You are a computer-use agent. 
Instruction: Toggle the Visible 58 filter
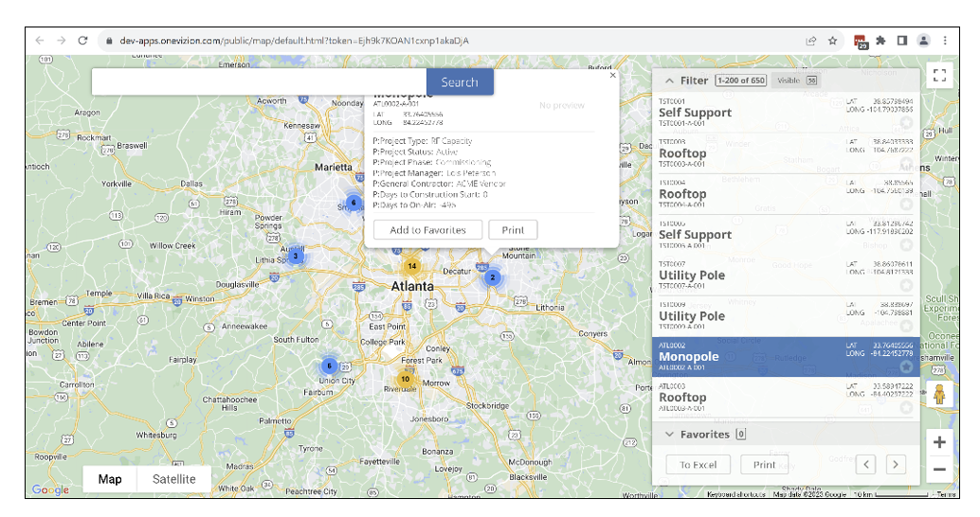[x=795, y=80]
